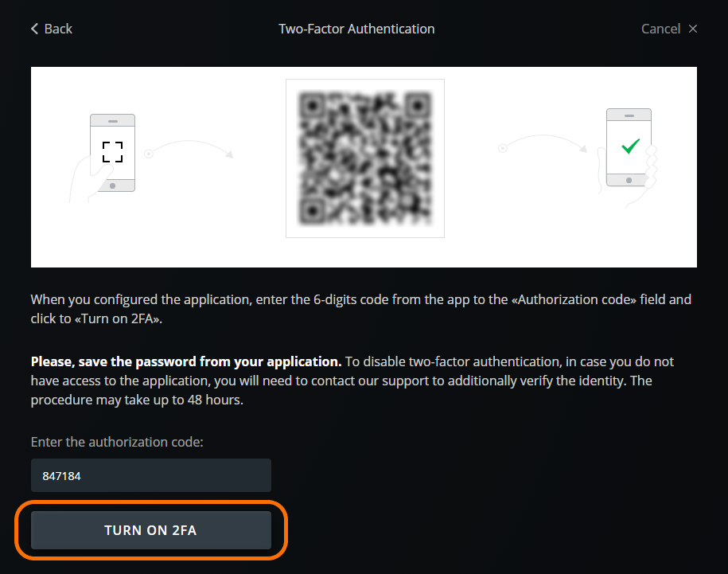Click the TURN ON 2FA button
This screenshot has width=728, height=574.
[x=151, y=530]
